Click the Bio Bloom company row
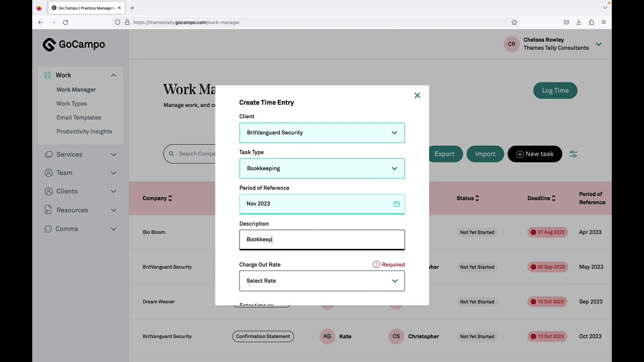 point(154,232)
